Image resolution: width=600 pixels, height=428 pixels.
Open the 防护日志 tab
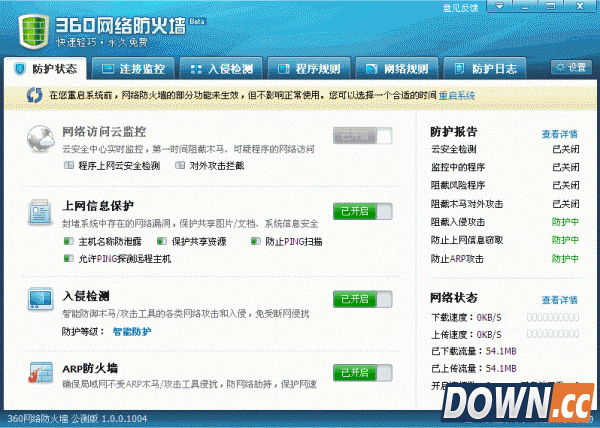tap(486, 69)
